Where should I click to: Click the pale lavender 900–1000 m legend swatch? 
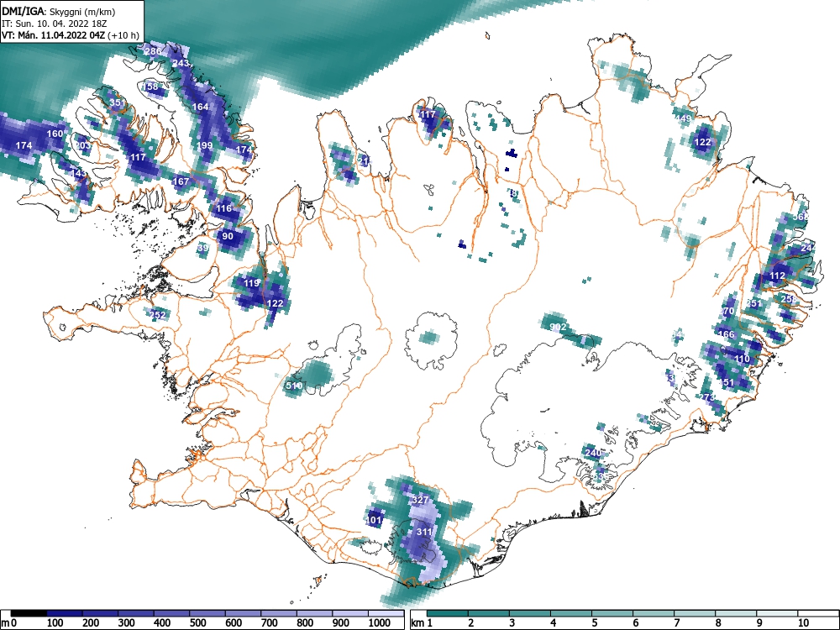[x=350, y=613]
